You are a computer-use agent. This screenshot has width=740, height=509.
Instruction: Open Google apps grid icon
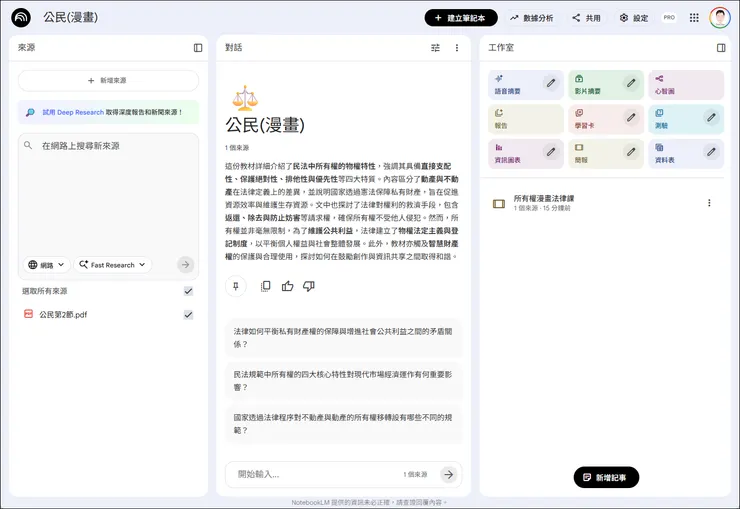694,18
